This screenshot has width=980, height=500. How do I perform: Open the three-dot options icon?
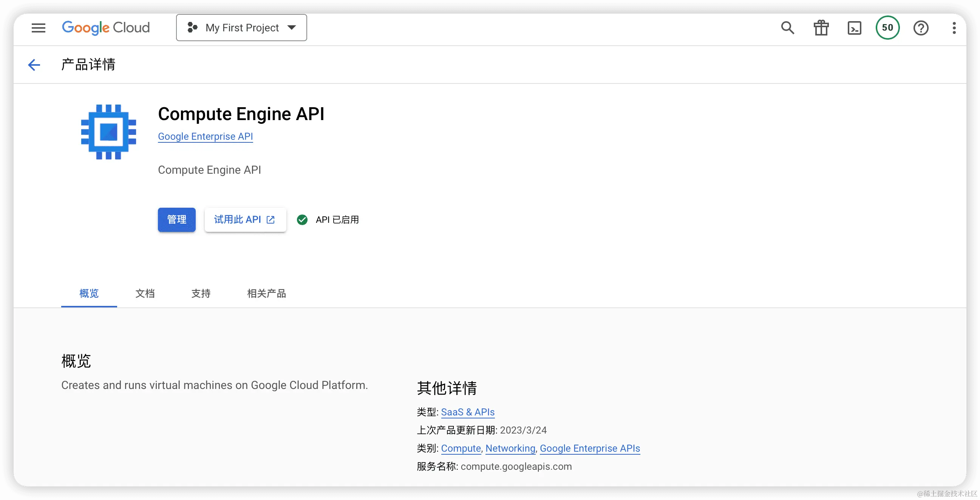[x=954, y=28]
